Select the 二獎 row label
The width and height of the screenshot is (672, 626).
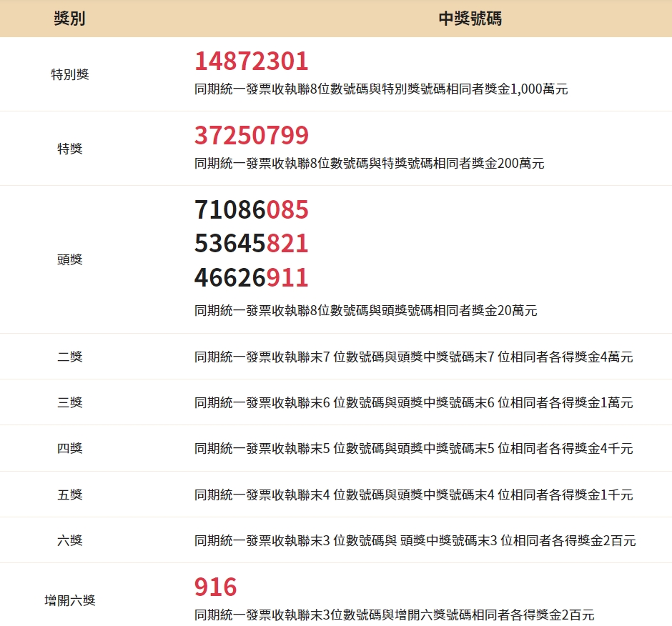click(70, 357)
